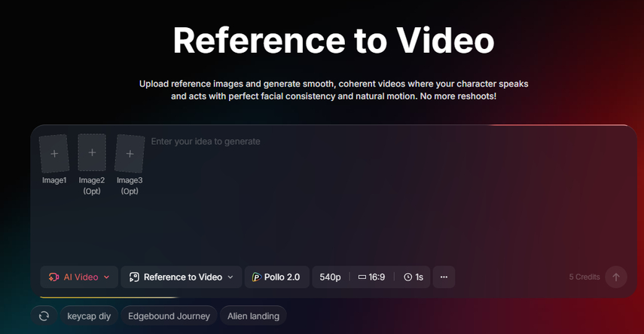Upload a reference image in the Image1 slot

coord(53,153)
